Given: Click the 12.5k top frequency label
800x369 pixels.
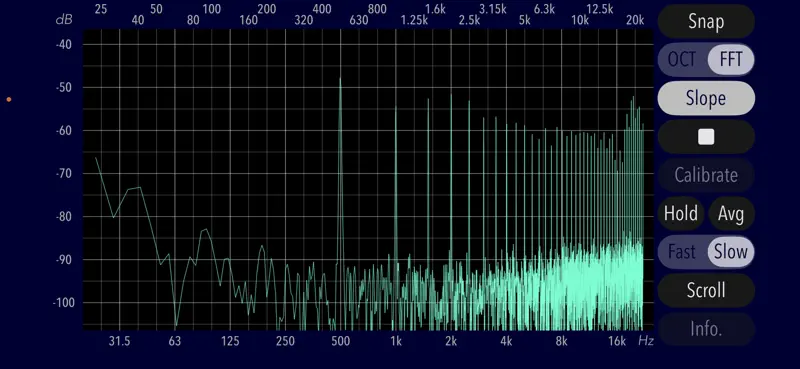Looking at the screenshot, I should [x=599, y=9].
